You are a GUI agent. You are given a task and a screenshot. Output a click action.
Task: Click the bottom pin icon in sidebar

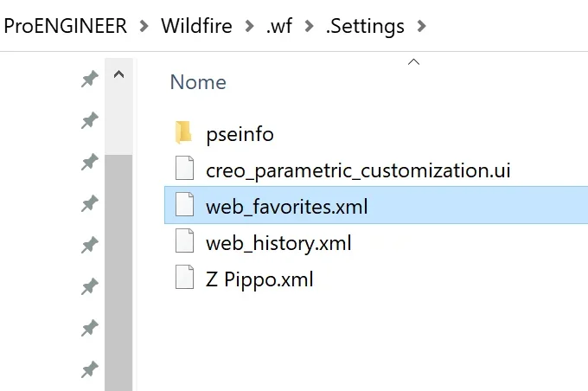tap(90, 369)
